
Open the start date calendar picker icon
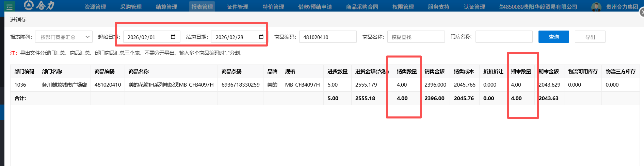click(x=173, y=37)
